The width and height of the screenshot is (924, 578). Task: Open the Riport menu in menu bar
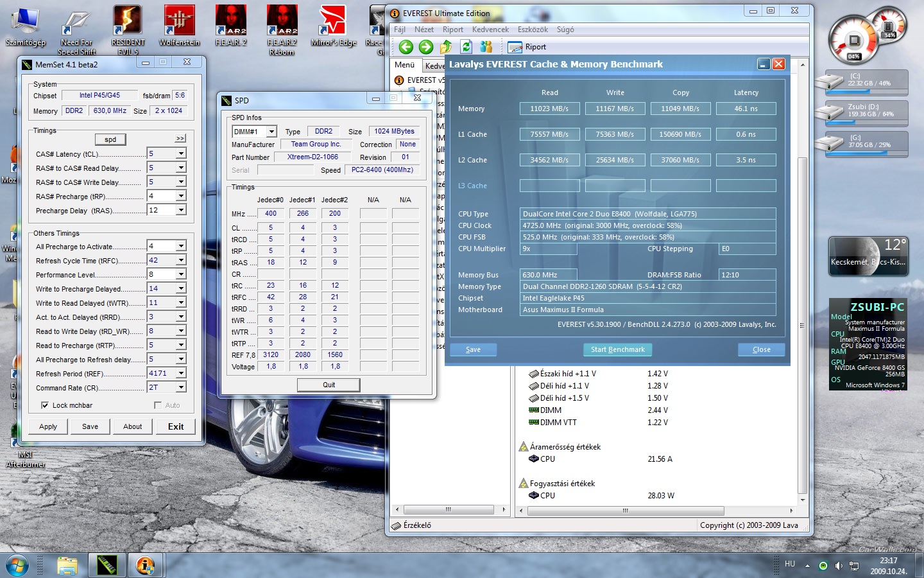[452, 30]
